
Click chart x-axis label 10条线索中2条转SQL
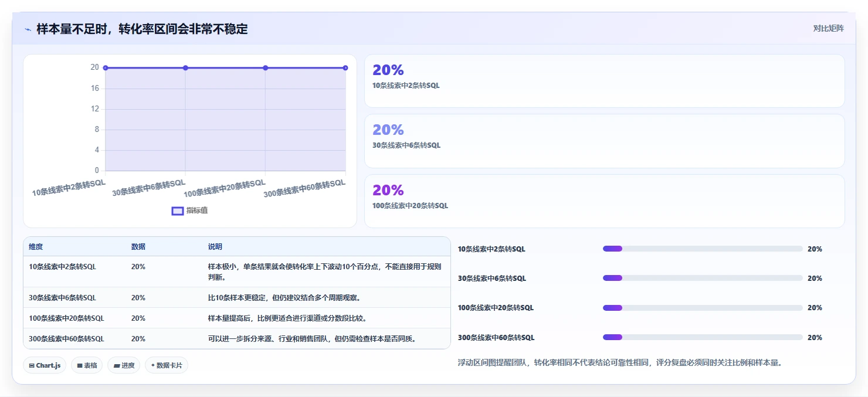tap(69, 188)
